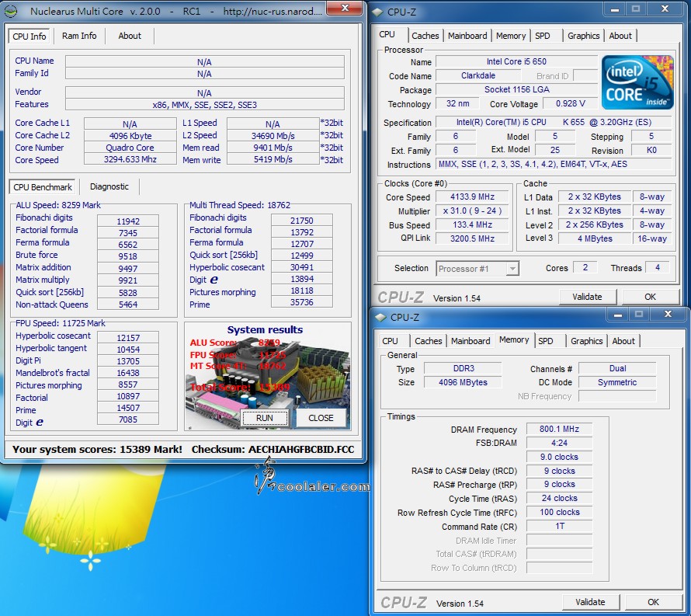Image resolution: width=691 pixels, height=616 pixels.
Task: Click the Features field 'x86, MMX, SSE, SSE2, SSE3'
Action: (204, 105)
